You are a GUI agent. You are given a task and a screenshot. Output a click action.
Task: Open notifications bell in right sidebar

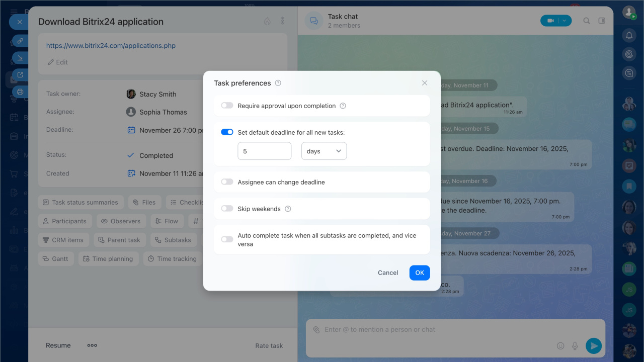click(628, 35)
